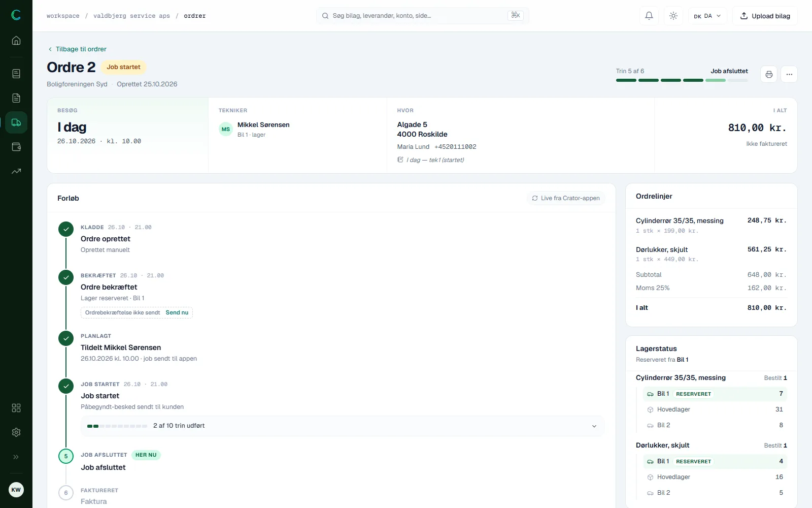
Task: Click the KW user avatar
Action: tap(16, 490)
